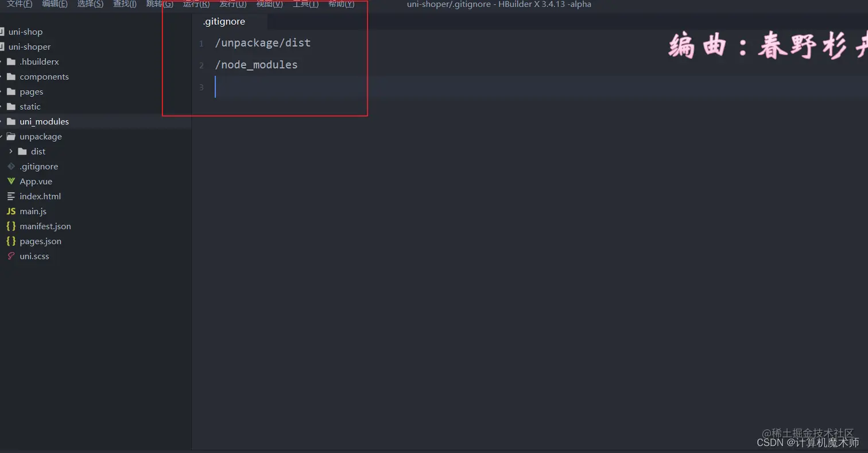
Task: Open the 发行(U) menu
Action: [233, 4]
